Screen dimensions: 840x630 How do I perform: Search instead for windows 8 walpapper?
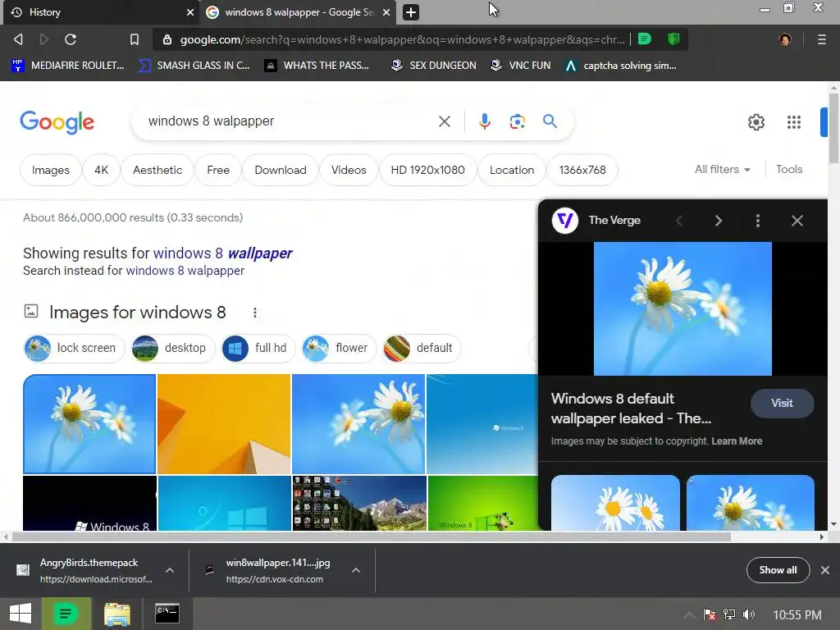click(185, 271)
